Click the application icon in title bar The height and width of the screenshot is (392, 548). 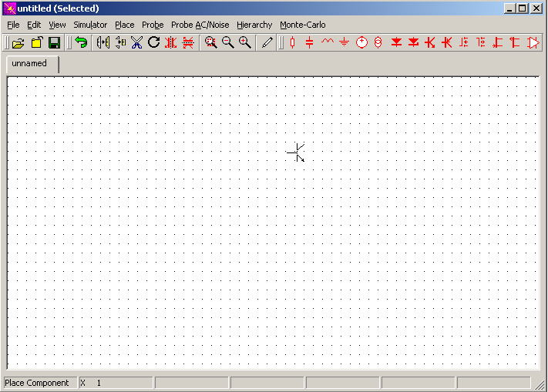pos(10,8)
